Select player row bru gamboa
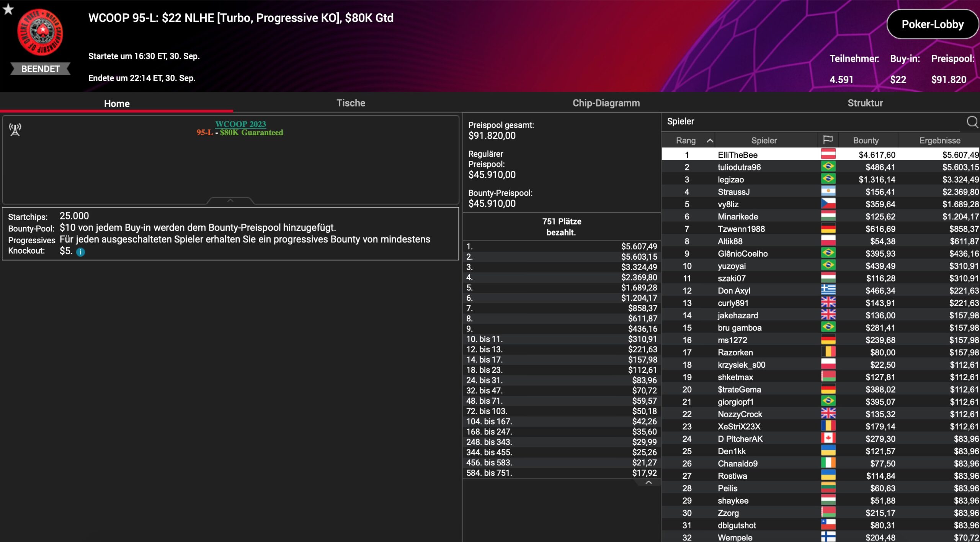 820,327
